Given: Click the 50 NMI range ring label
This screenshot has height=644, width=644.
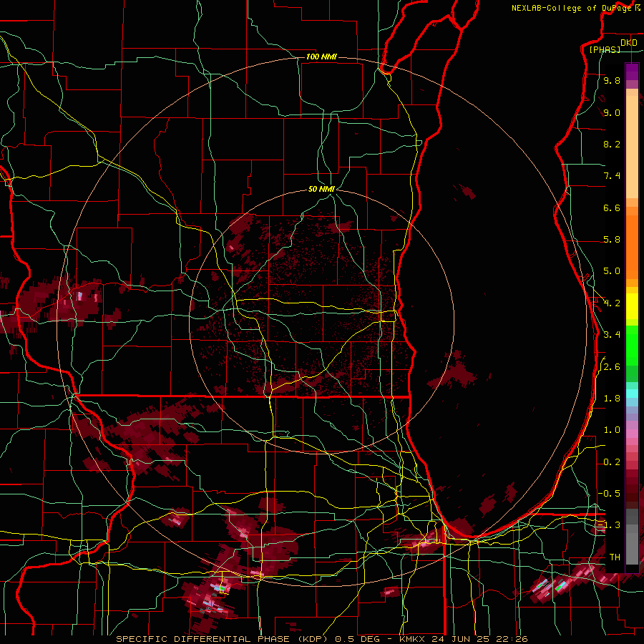Looking at the screenshot, I should tap(321, 189).
